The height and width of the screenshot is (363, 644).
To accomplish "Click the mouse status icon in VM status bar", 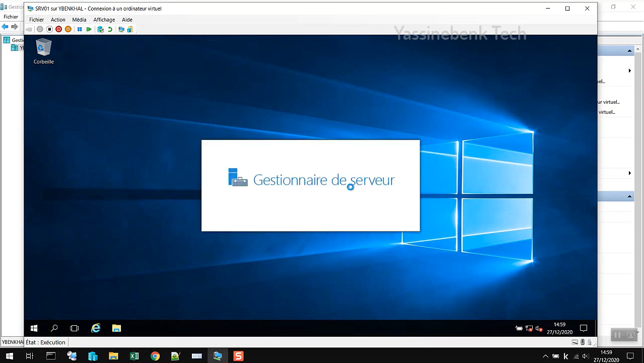I will pyautogui.click(x=583, y=342).
